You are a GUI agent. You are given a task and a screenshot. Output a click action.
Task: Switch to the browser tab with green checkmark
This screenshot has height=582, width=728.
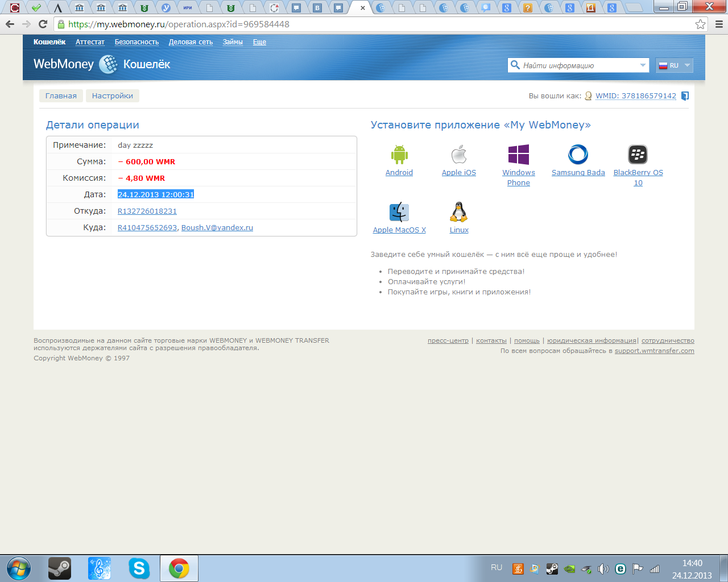36,8
